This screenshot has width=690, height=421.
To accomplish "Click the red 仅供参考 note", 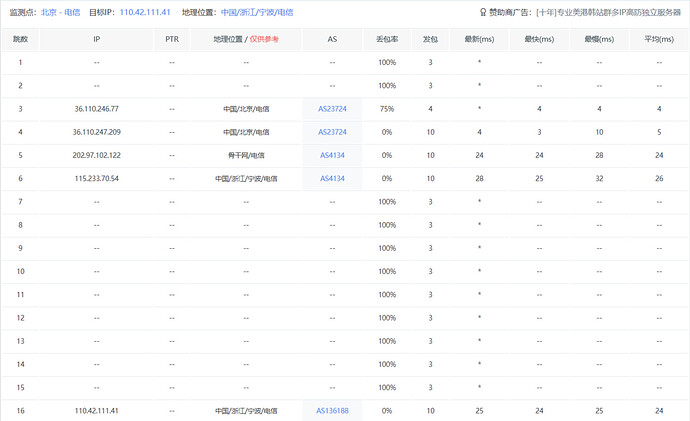I will [264, 39].
